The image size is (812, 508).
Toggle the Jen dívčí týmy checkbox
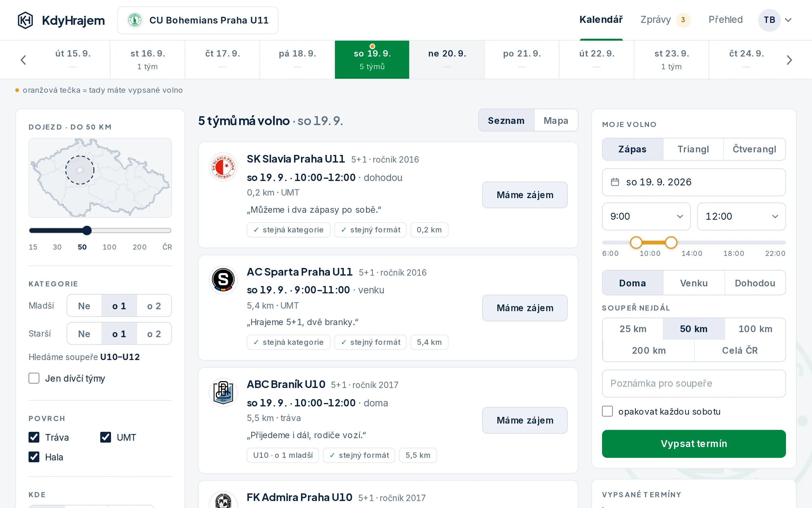[34, 378]
